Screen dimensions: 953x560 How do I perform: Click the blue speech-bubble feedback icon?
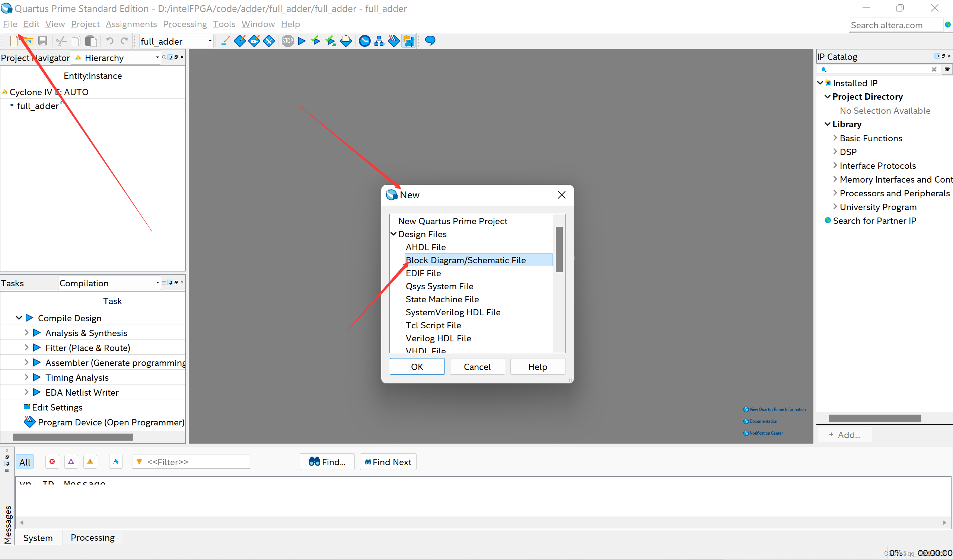click(430, 41)
